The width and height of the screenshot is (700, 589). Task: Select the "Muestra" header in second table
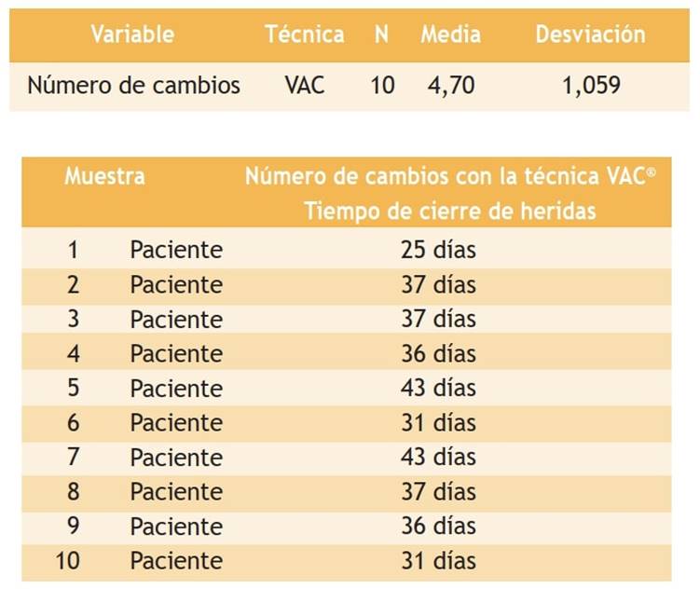104,176
